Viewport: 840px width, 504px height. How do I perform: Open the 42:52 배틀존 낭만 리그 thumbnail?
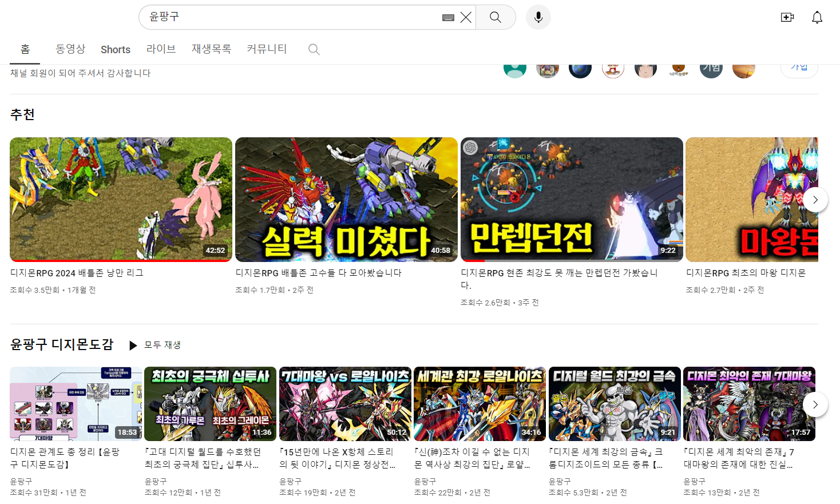pyautogui.click(x=121, y=200)
